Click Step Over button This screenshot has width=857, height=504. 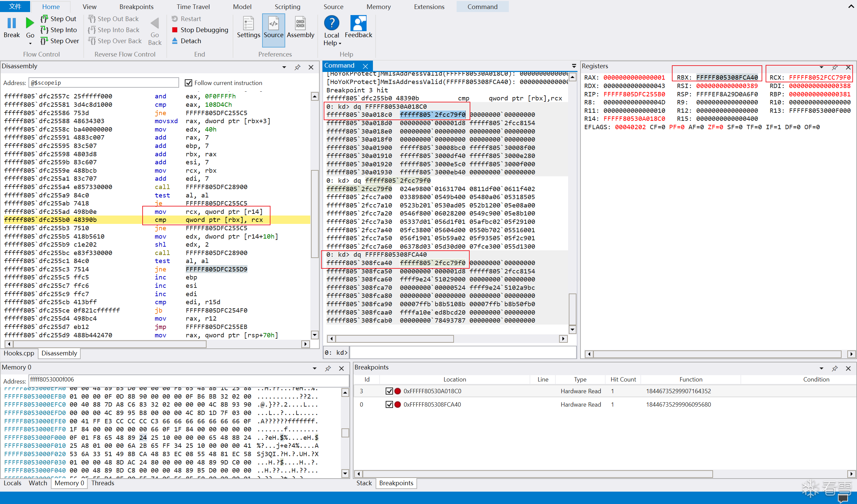tap(60, 41)
